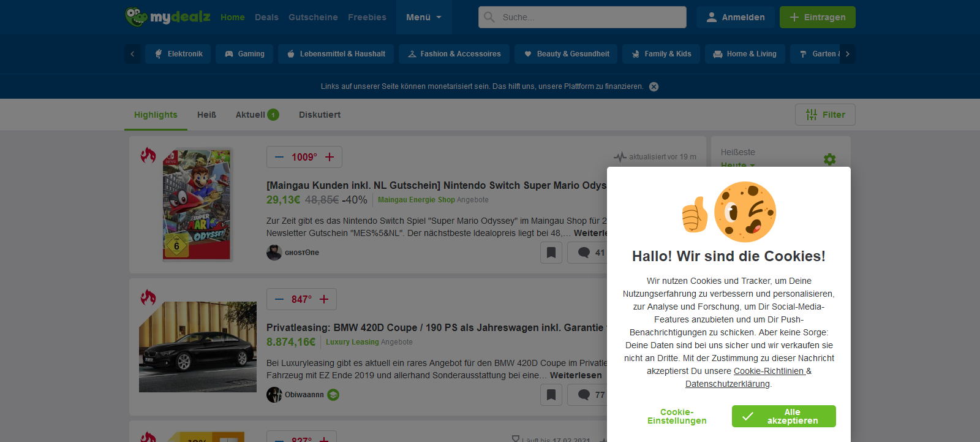This screenshot has width=980, height=442.
Task: Open comments on the BMW leasing deal
Action: coord(588,395)
